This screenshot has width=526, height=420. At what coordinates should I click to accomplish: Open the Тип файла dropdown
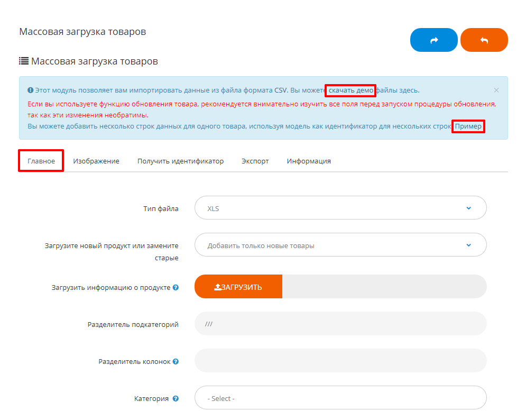click(340, 208)
